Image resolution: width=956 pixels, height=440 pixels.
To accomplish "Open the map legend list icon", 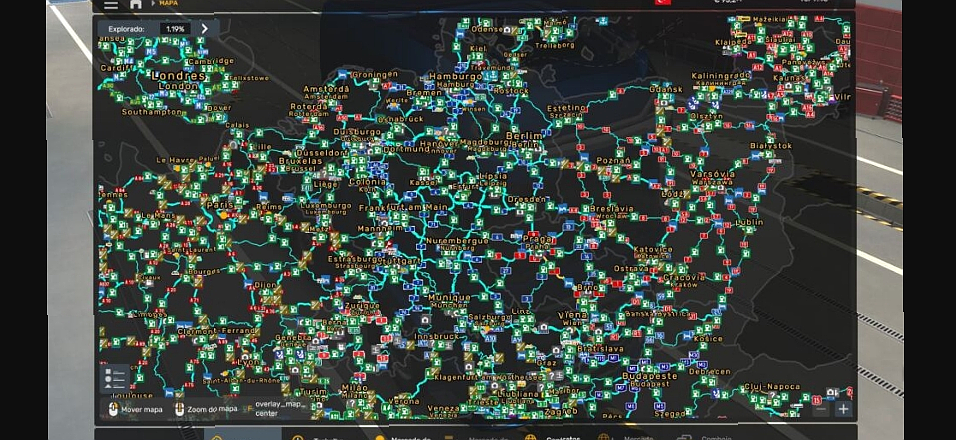I will [114, 378].
